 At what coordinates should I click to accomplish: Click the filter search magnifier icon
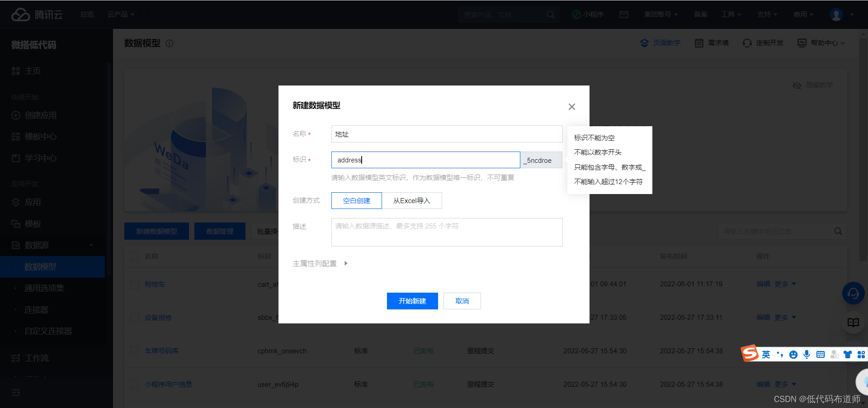pyautogui.click(x=838, y=231)
